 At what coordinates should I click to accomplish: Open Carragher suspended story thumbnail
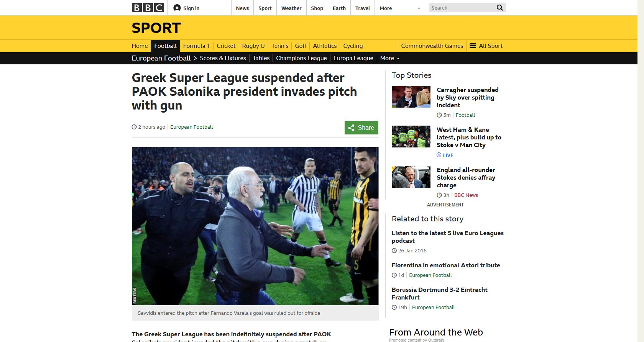coord(411,97)
